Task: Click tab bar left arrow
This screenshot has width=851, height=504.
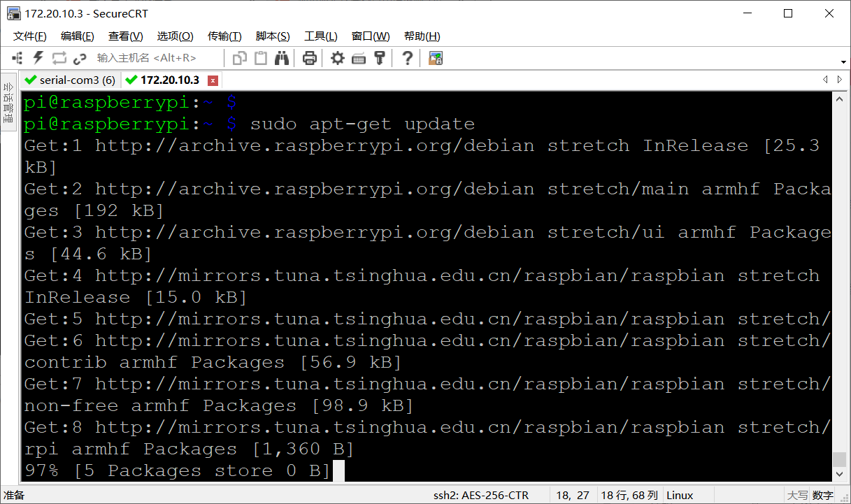Action: pos(825,80)
